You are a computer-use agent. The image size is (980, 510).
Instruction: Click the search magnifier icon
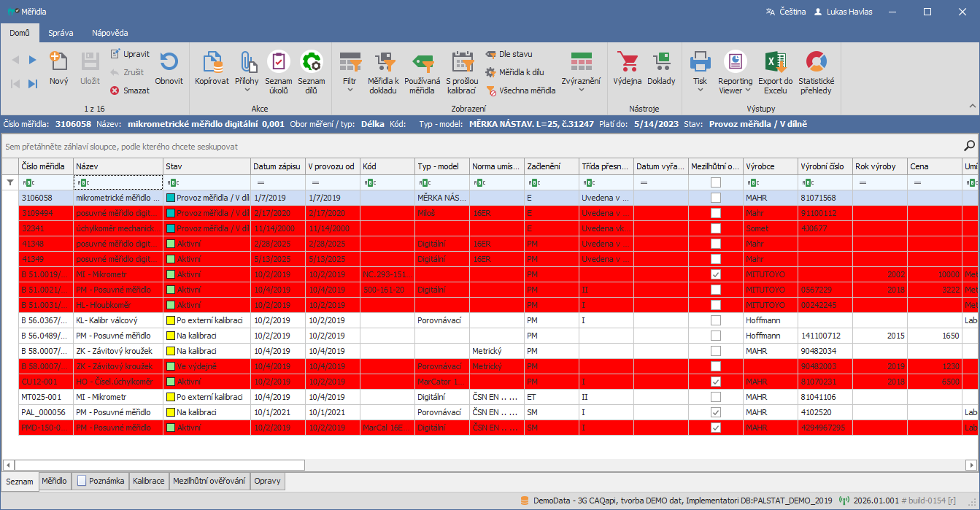click(970, 146)
